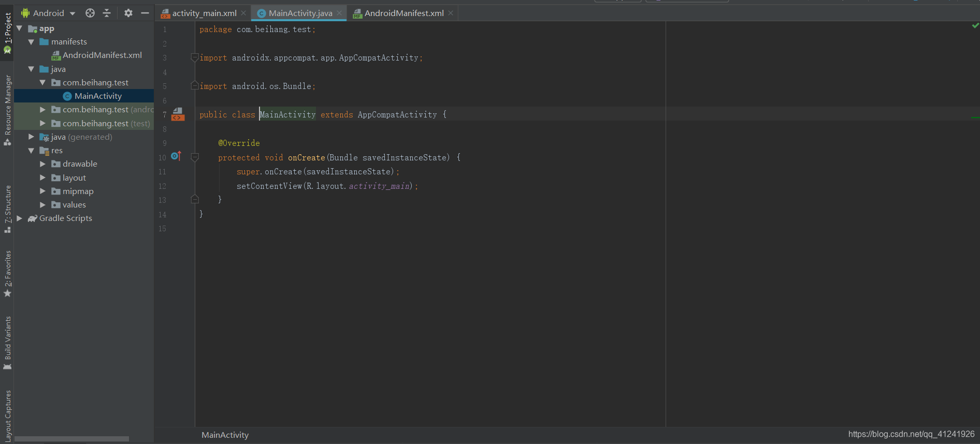Click the project panel horizontal scrollbar
Viewport: 980px width, 444px height.
tap(71, 439)
